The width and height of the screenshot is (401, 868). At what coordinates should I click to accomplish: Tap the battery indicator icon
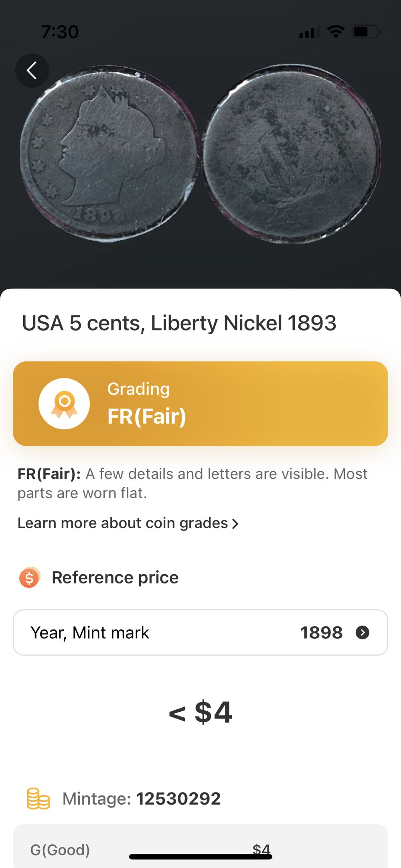tap(366, 31)
